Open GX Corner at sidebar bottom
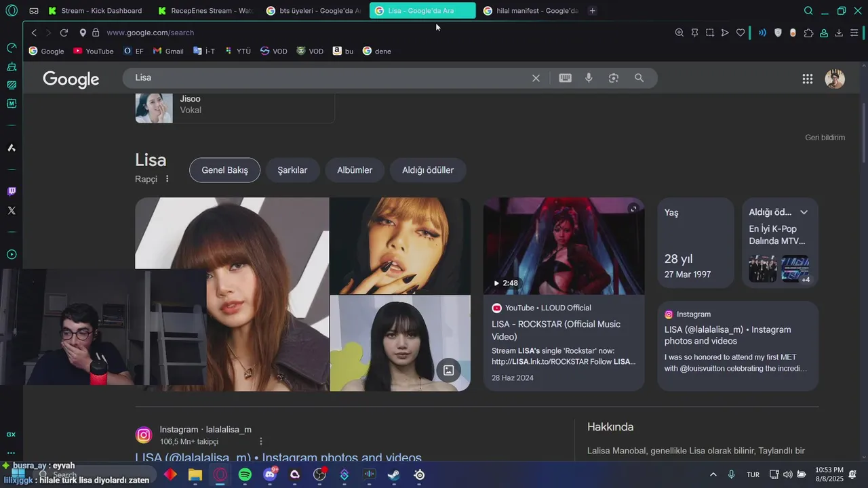Viewport: 868px width, 488px height. 12,434
